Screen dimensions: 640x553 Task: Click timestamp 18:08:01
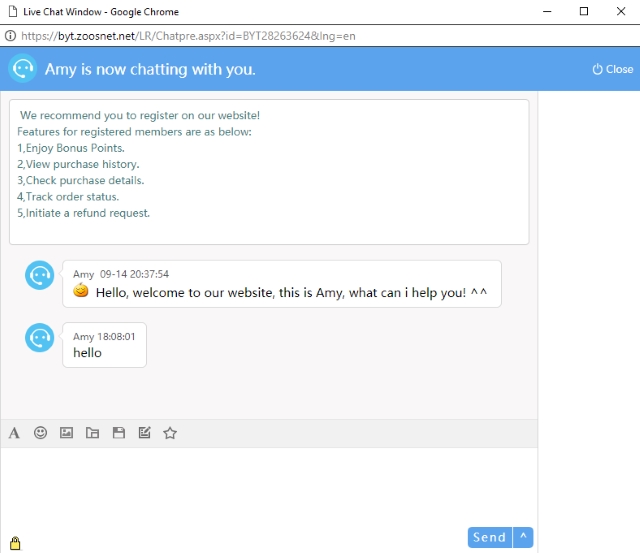[116, 336]
